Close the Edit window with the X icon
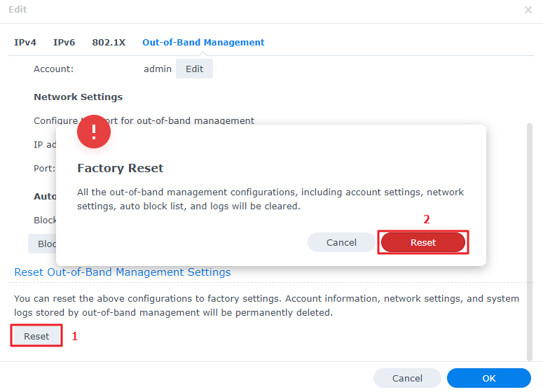The image size is (543, 392). point(528,10)
